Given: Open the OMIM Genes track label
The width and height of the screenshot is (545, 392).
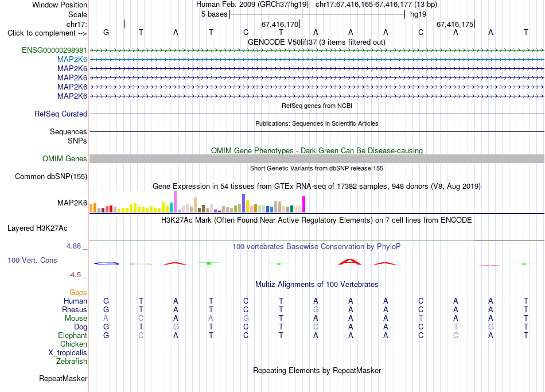Looking at the screenshot, I should [65, 158].
